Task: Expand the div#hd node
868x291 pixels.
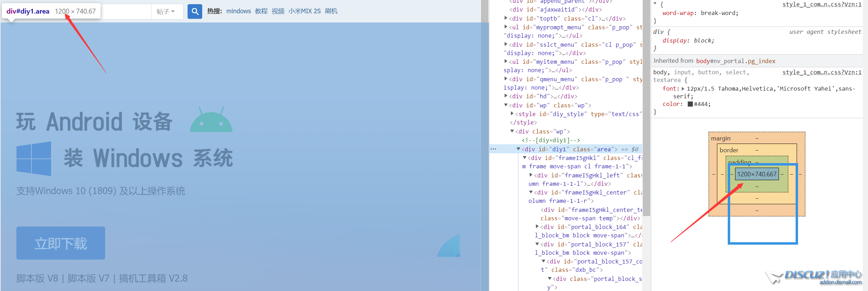Action: point(506,96)
